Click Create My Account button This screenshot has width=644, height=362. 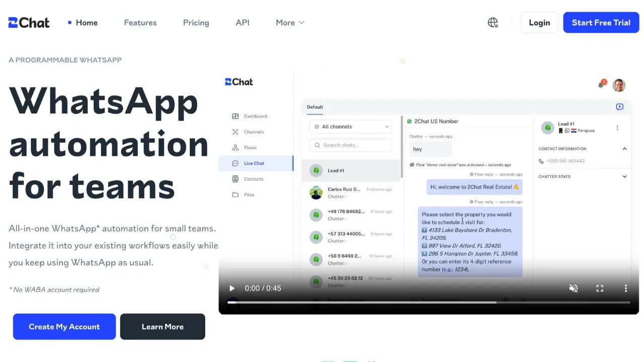tap(64, 327)
